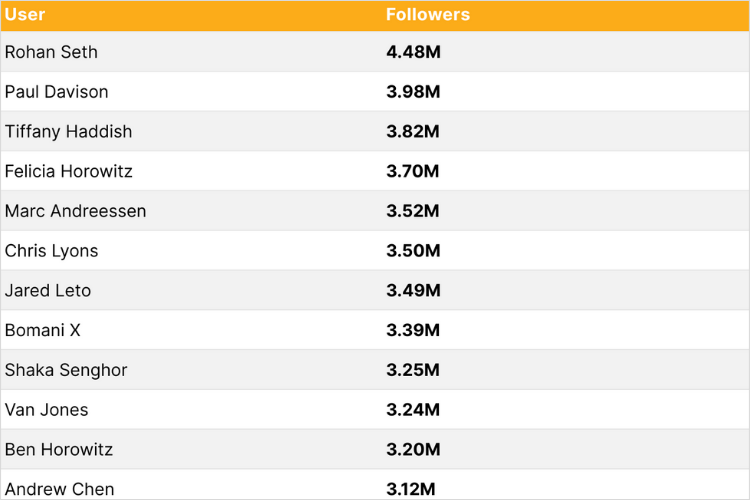Click the Andrew Chen name cell
Image resolution: width=750 pixels, height=500 pixels.
(59, 489)
